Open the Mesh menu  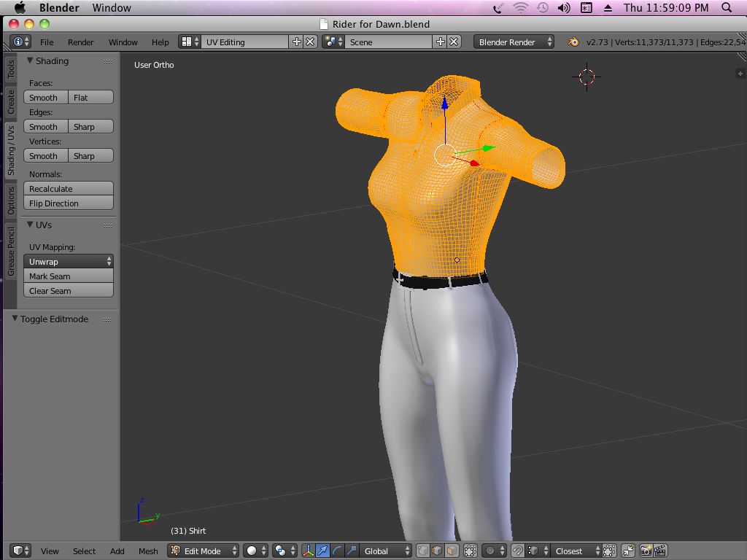(x=148, y=551)
